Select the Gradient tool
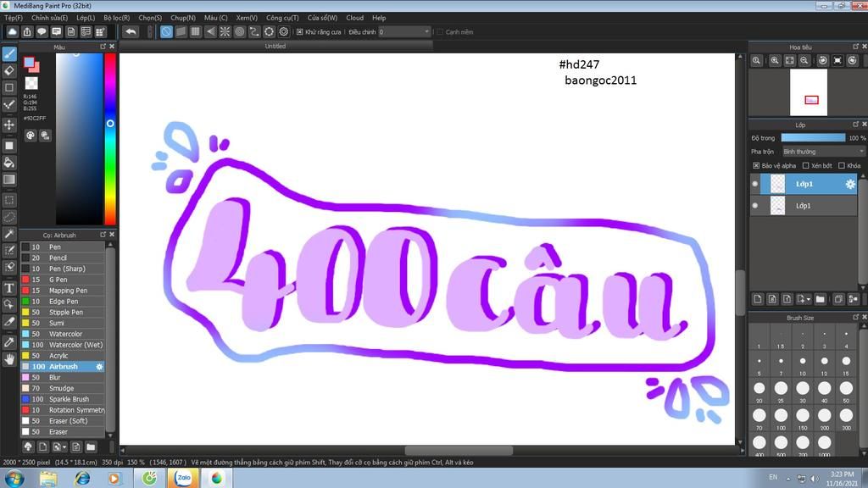This screenshot has width=868, height=488. 9,180
